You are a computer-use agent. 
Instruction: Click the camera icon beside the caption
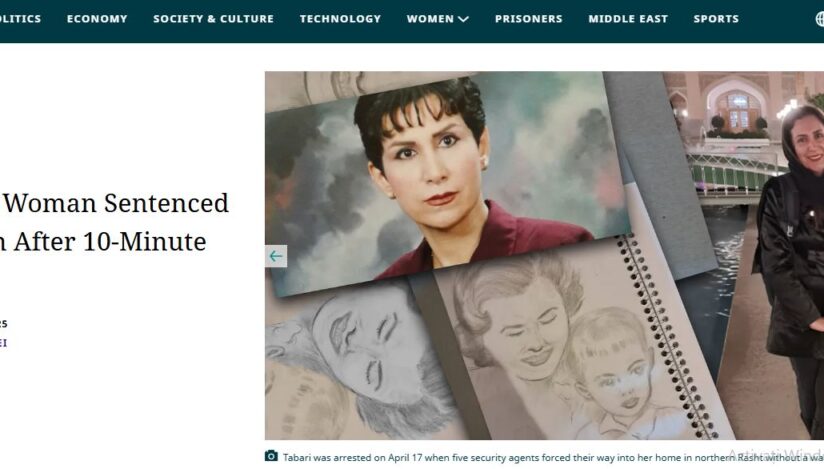271,456
